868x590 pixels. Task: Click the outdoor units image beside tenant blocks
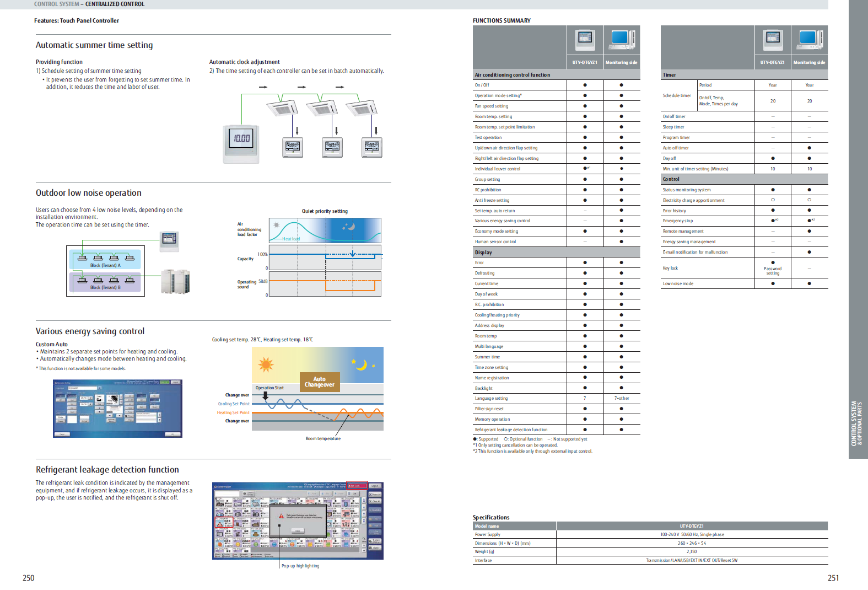(175, 281)
